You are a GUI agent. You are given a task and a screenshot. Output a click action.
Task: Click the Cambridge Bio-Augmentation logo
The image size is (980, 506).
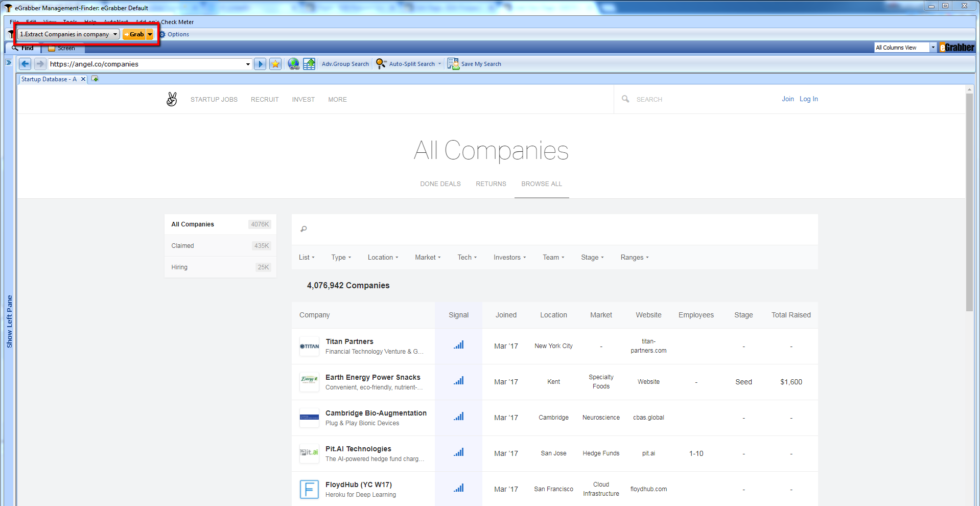(x=309, y=418)
